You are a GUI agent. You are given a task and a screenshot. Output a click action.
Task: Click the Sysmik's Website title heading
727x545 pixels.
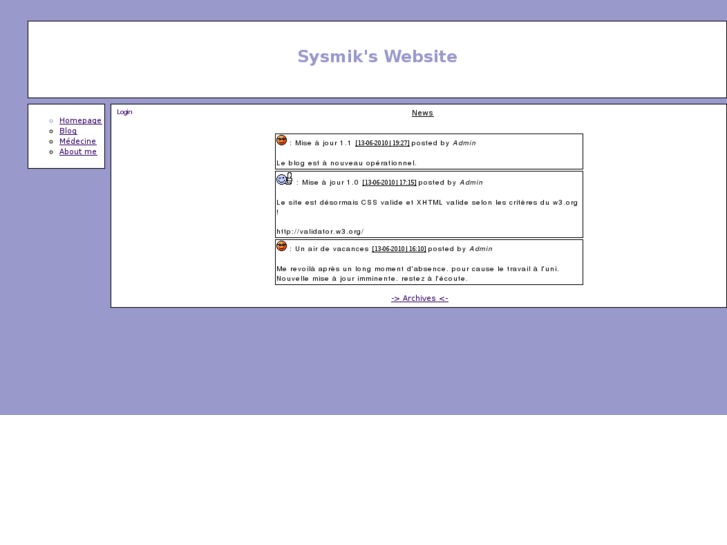point(377,56)
